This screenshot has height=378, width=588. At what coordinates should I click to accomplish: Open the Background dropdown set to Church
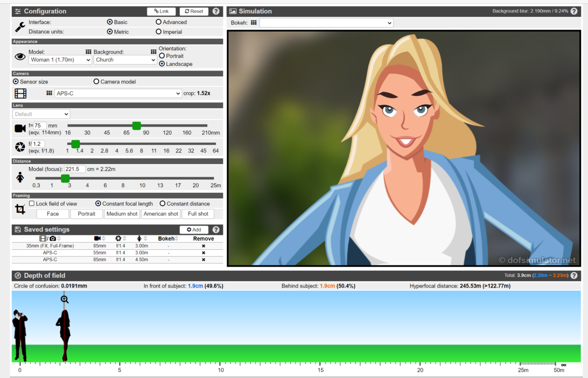(x=125, y=60)
